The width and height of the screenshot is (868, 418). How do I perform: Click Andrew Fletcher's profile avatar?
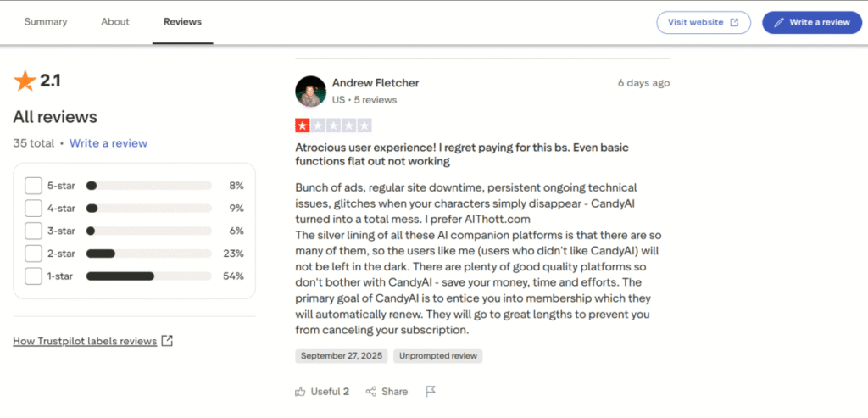click(x=310, y=91)
